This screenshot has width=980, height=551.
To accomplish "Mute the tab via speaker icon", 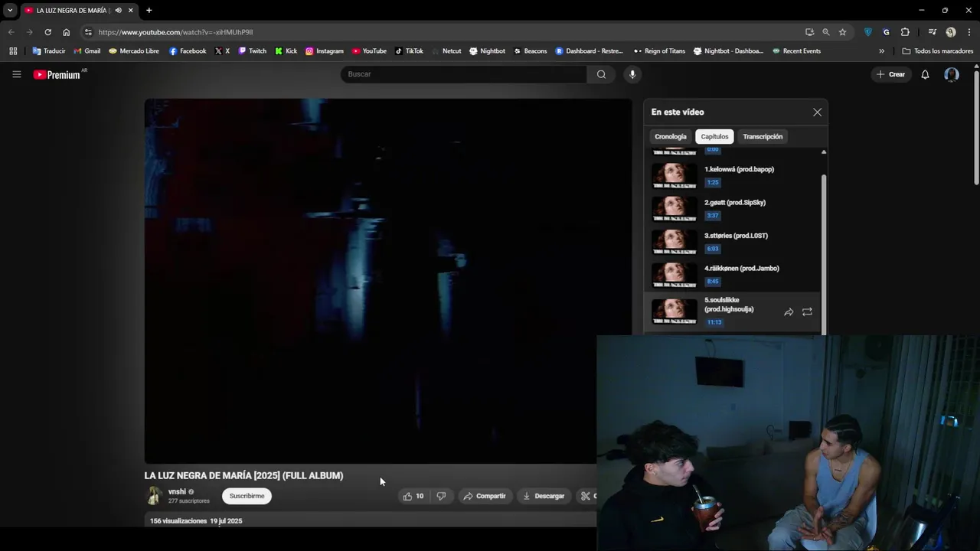I will (118, 11).
